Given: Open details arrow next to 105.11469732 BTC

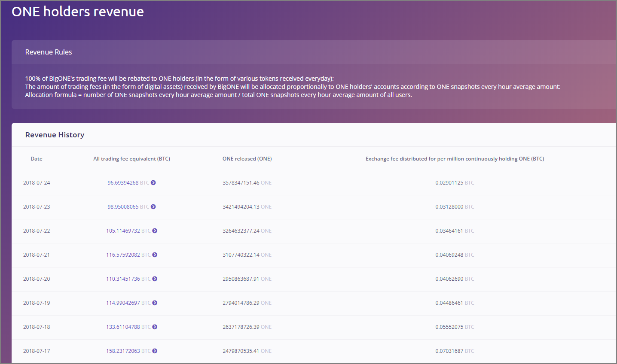Looking at the screenshot, I should point(155,231).
